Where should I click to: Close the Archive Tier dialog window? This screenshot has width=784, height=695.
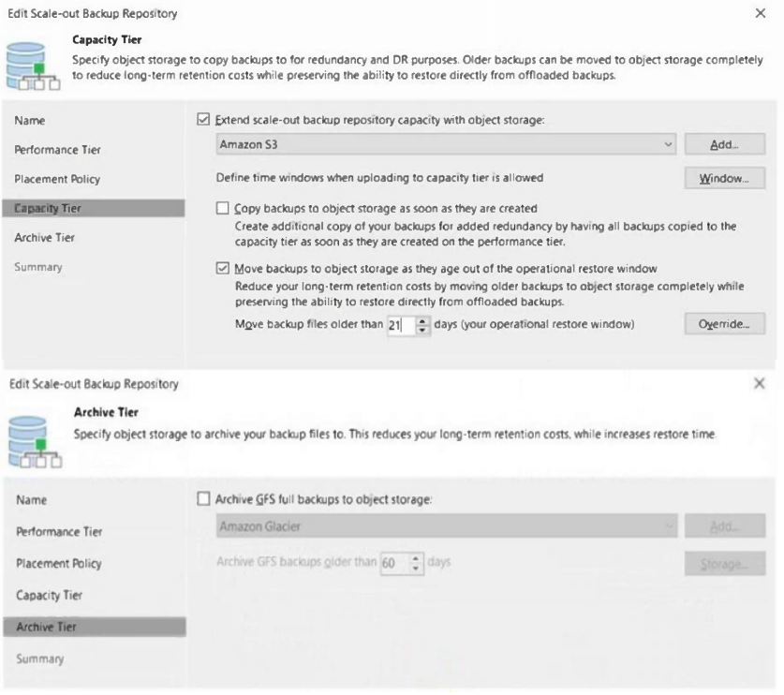[x=759, y=384]
